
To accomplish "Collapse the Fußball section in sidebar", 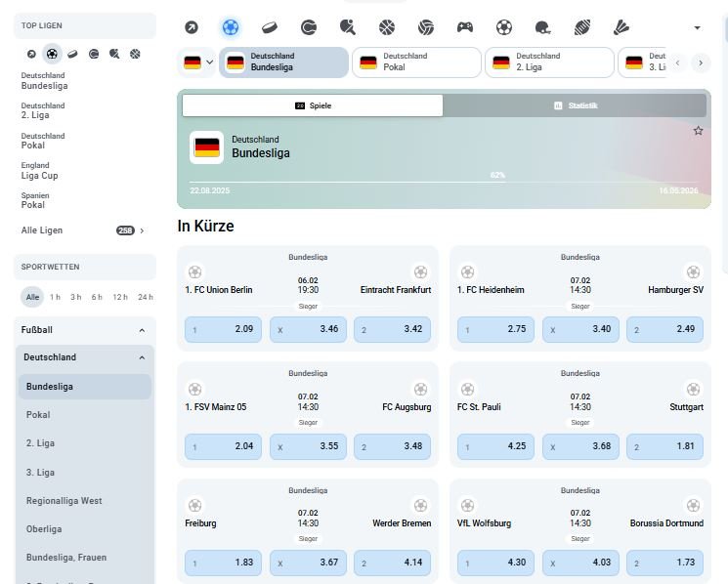I will point(142,330).
